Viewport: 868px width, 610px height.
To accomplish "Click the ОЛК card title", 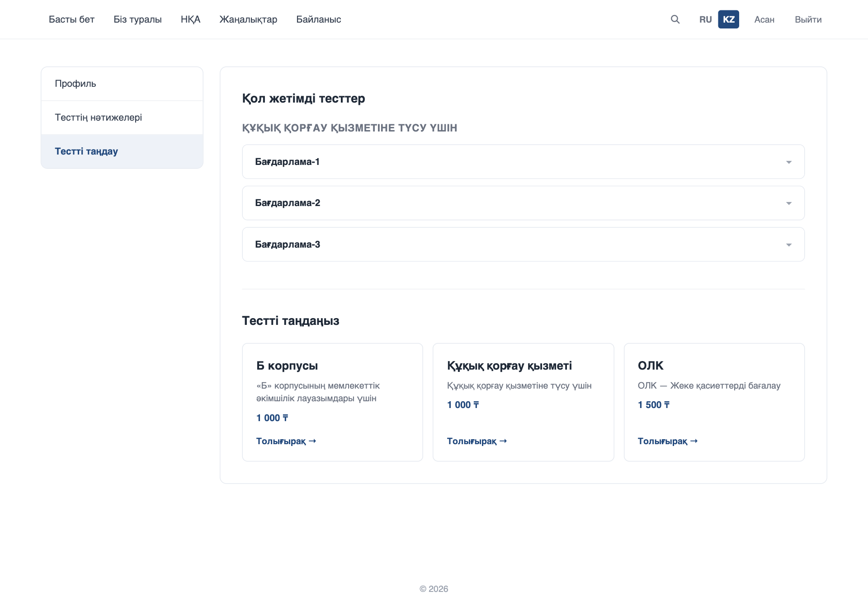I will point(651,366).
